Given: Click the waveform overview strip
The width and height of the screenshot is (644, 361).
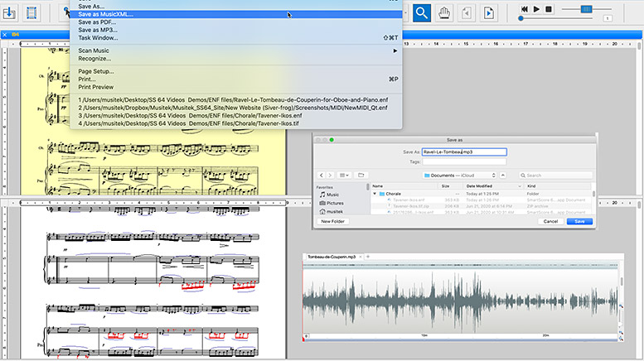Looking at the screenshot, I should pyautogui.click(x=460, y=266).
